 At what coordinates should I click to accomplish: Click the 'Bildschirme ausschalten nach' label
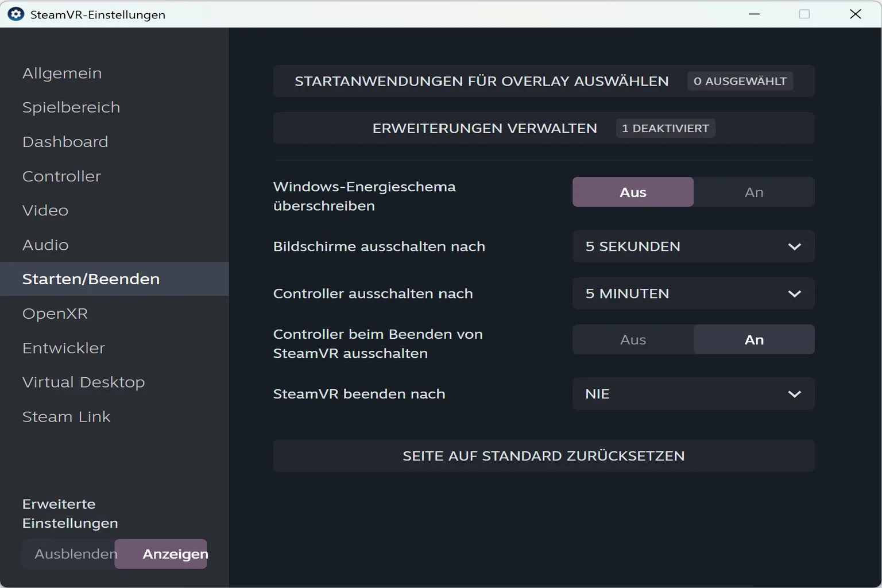click(x=379, y=246)
